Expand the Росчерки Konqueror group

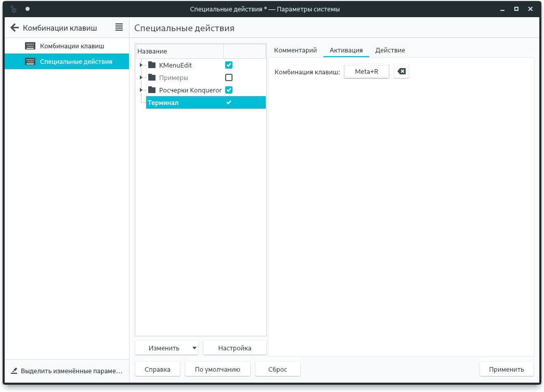[141, 90]
